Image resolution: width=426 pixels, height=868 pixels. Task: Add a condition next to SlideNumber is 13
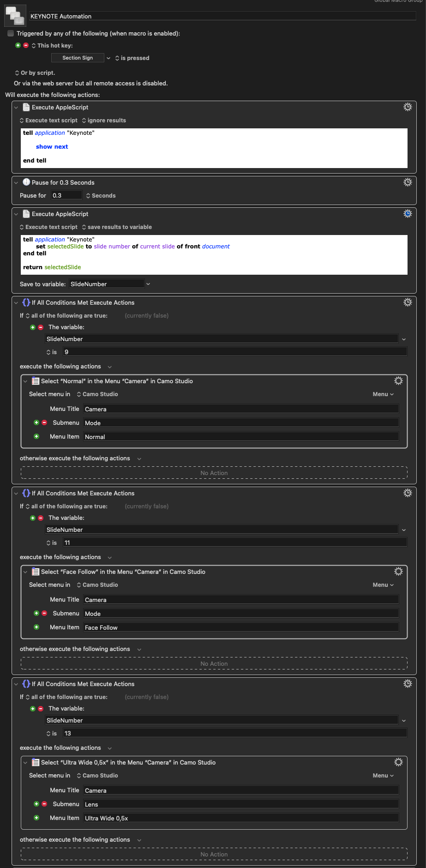pos(33,708)
